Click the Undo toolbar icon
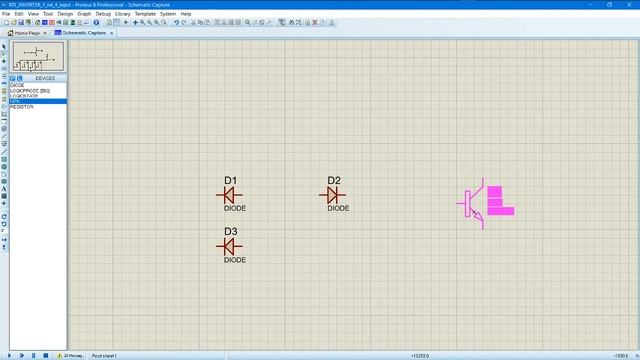 pyautogui.click(x=176, y=22)
